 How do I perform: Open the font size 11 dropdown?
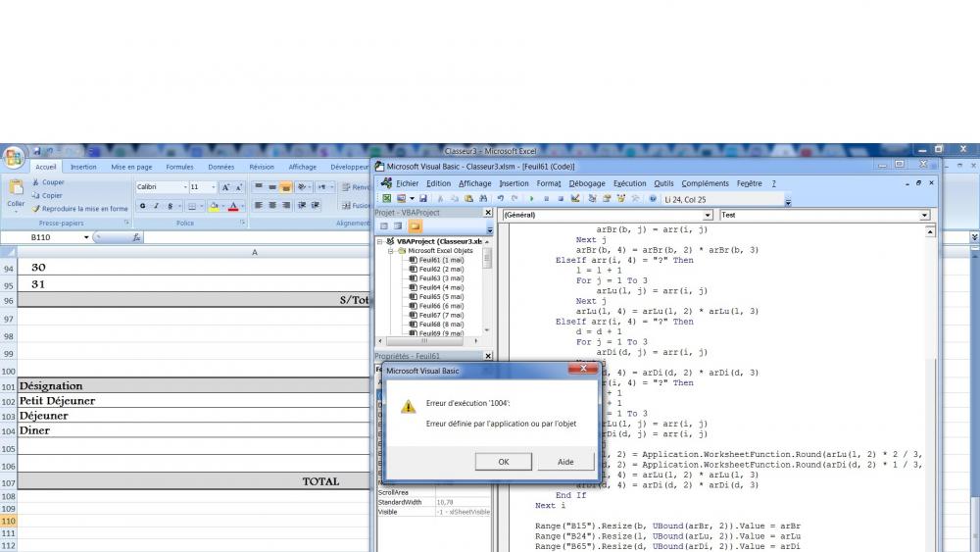point(213,187)
